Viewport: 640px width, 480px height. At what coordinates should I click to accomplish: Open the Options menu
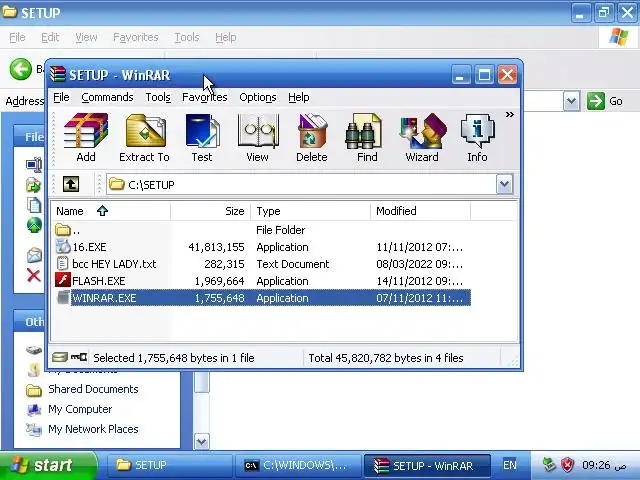258,97
